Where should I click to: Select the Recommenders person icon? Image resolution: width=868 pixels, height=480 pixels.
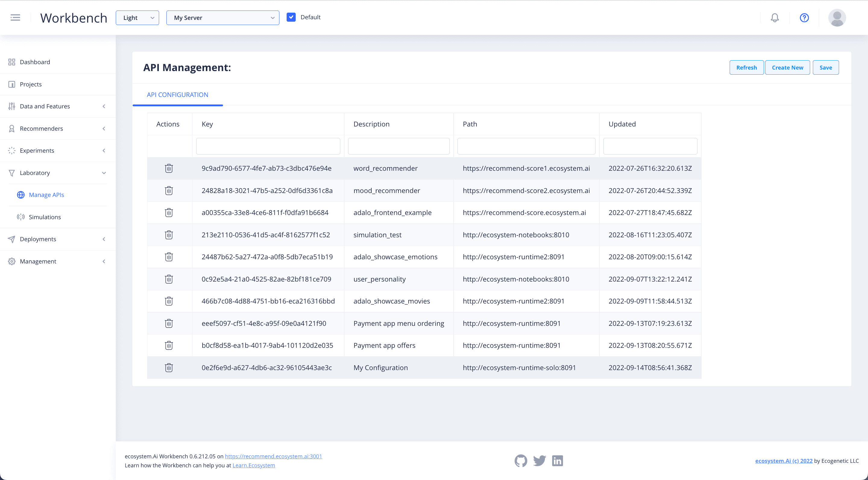tap(11, 128)
